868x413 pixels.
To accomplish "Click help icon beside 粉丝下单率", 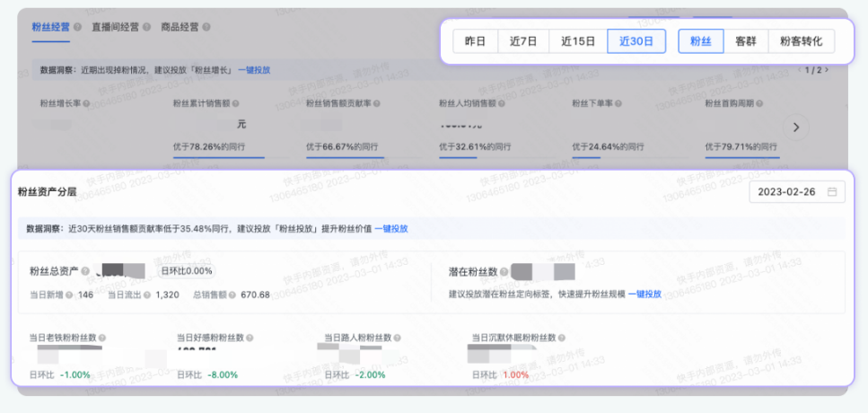I will [618, 103].
